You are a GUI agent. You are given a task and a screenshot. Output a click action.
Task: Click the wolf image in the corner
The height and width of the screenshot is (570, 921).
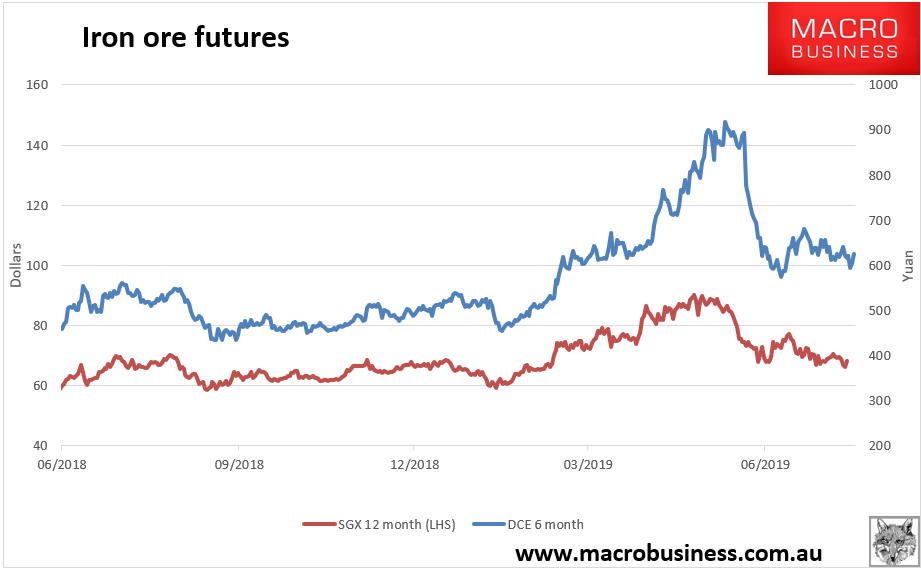(892, 542)
